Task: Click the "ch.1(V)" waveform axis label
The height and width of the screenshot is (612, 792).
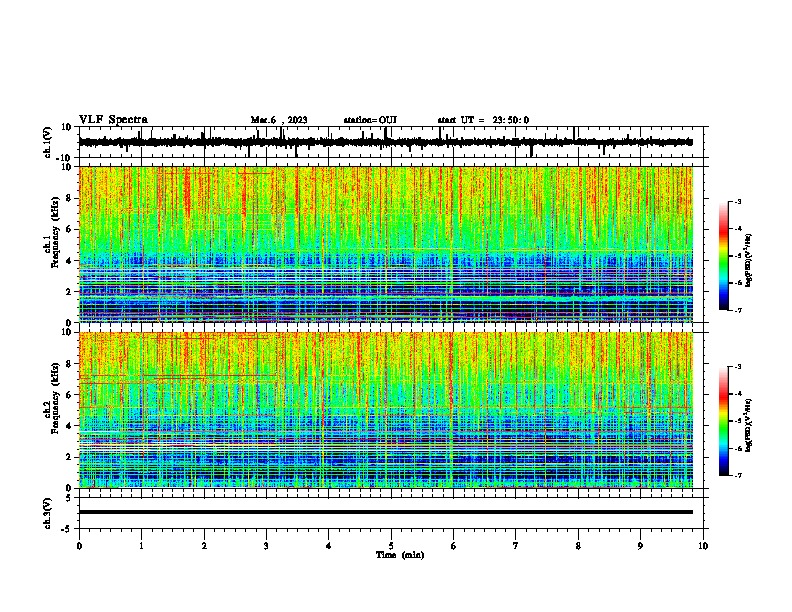Action: (48, 142)
